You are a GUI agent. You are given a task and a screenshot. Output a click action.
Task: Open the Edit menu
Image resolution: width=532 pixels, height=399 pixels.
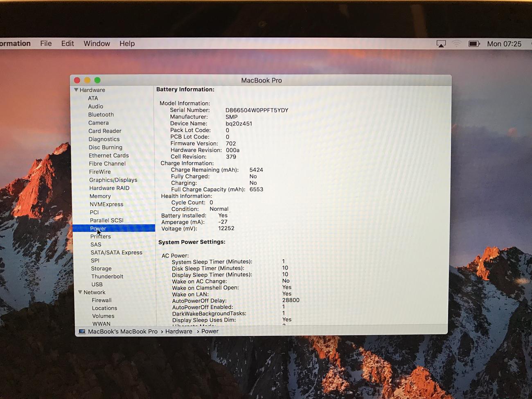coord(68,43)
